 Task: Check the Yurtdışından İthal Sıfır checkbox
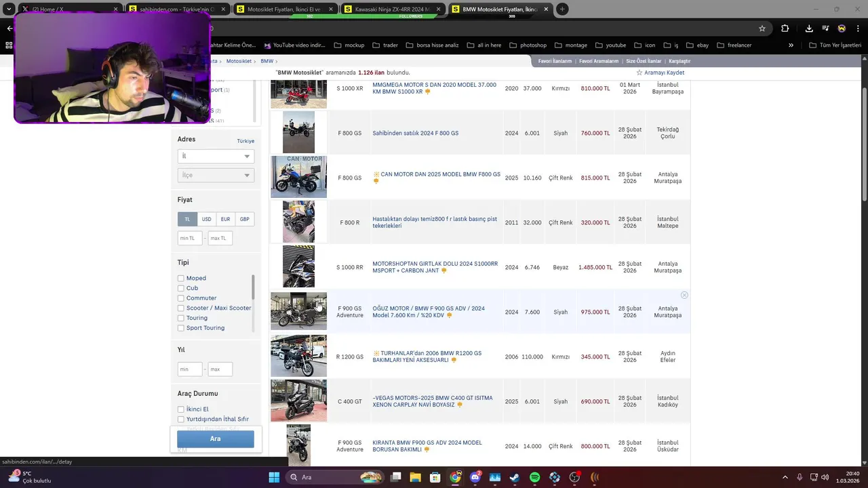(x=181, y=420)
